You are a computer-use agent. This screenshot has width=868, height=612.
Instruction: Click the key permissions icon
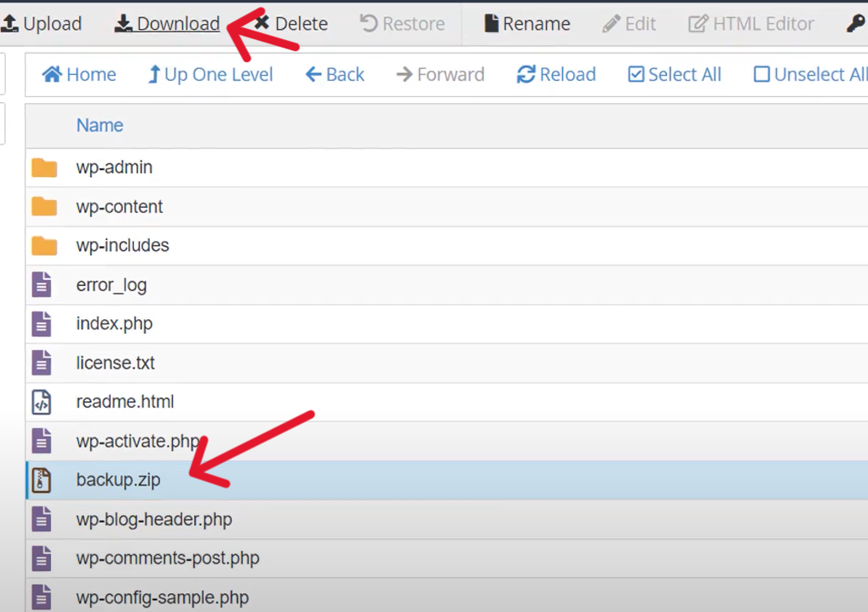856,24
